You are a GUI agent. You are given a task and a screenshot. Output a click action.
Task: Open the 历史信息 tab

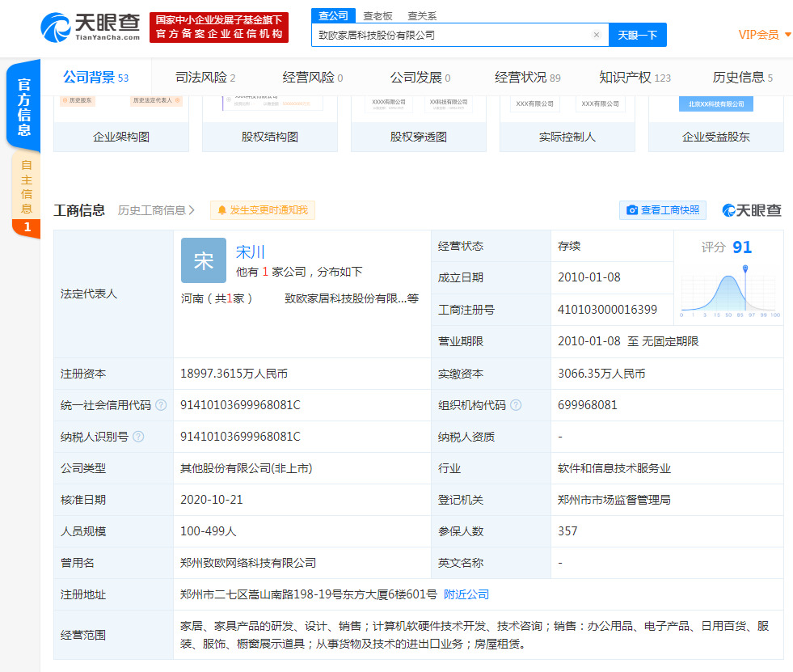[742, 78]
